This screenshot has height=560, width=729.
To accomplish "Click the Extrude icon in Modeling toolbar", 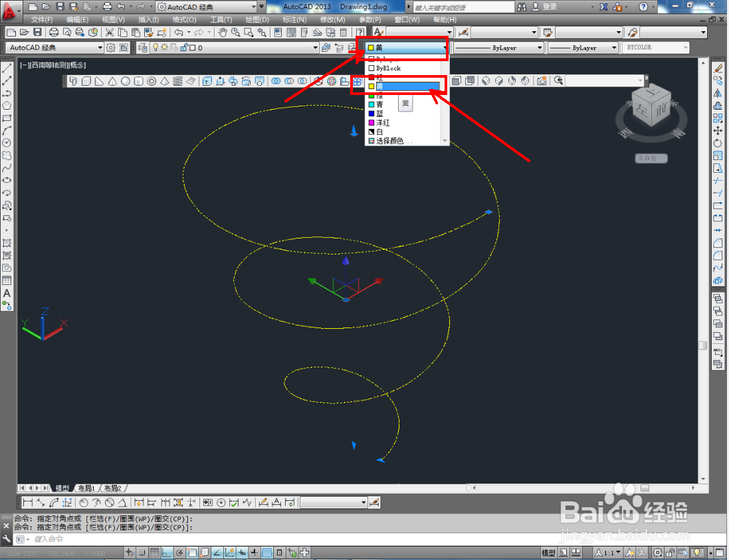I will click(x=207, y=81).
